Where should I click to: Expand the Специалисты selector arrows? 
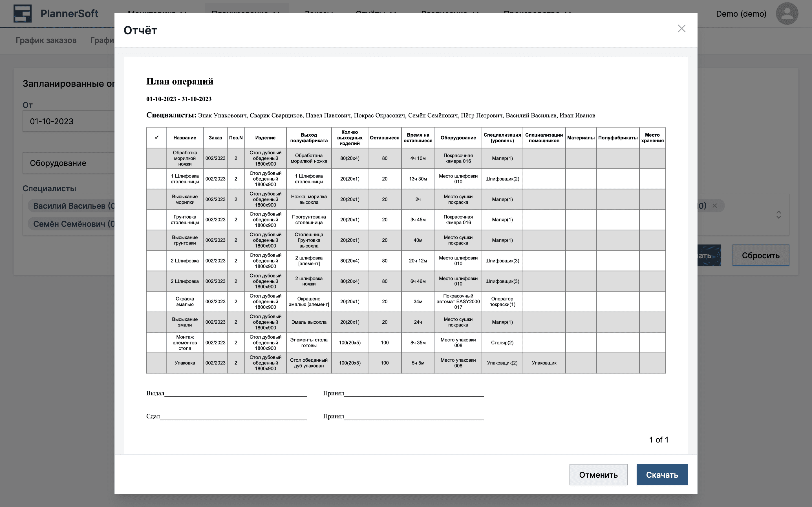[778, 215]
